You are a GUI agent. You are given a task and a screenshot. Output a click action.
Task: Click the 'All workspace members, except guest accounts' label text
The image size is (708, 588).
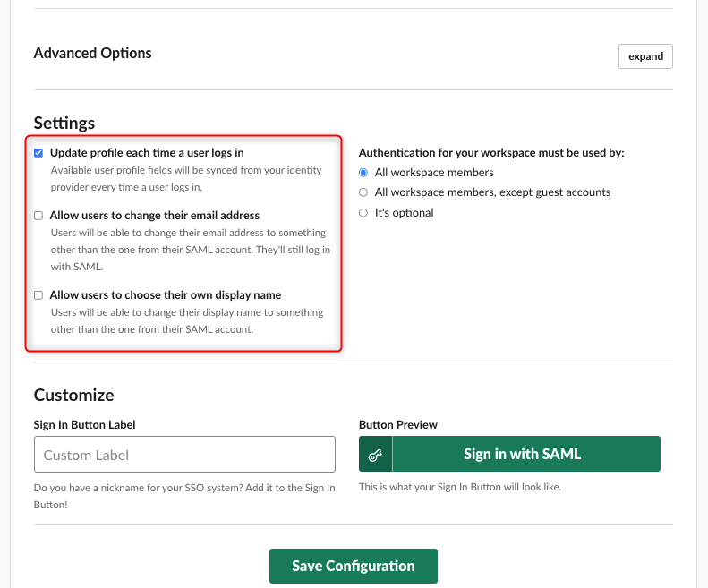(492, 192)
